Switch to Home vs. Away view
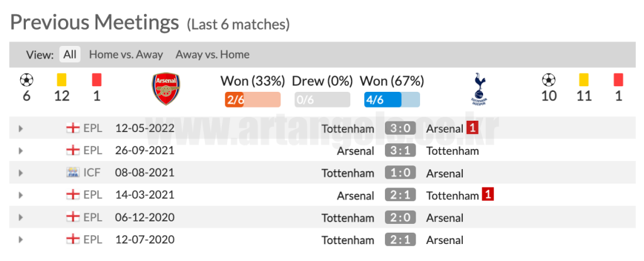The height and width of the screenshot is (261, 644). [126, 54]
